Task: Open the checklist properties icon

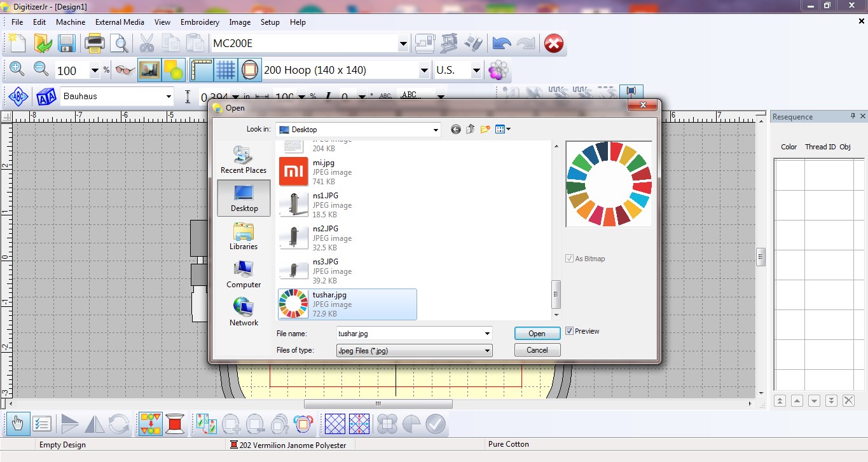Action: coord(42,423)
